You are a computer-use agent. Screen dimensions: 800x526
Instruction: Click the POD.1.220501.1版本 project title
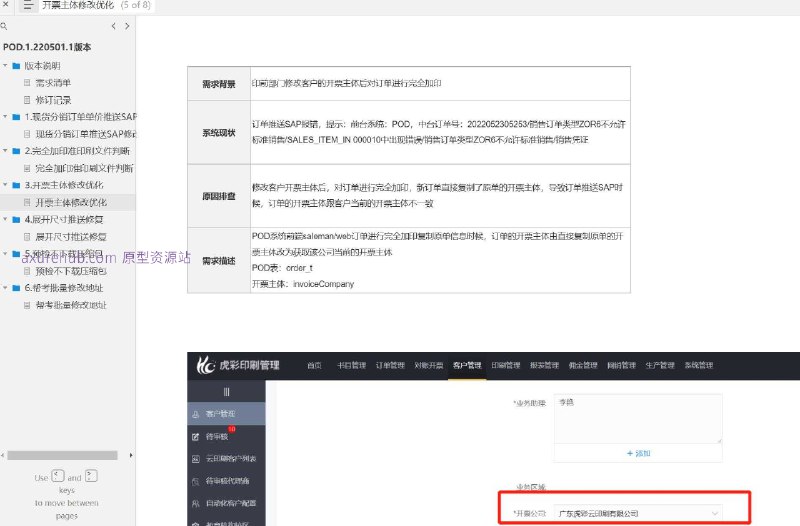tap(47, 47)
